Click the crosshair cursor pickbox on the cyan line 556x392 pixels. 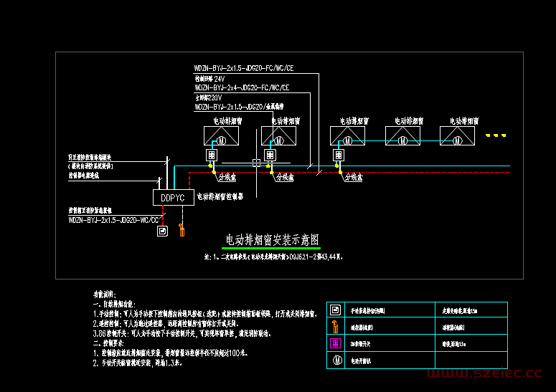click(256, 163)
